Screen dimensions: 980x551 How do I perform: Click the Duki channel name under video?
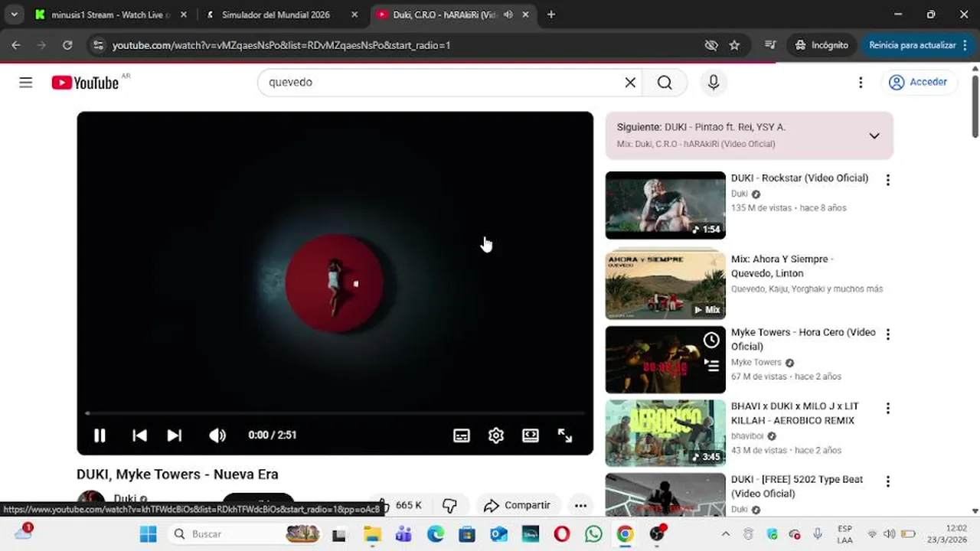[x=125, y=499]
